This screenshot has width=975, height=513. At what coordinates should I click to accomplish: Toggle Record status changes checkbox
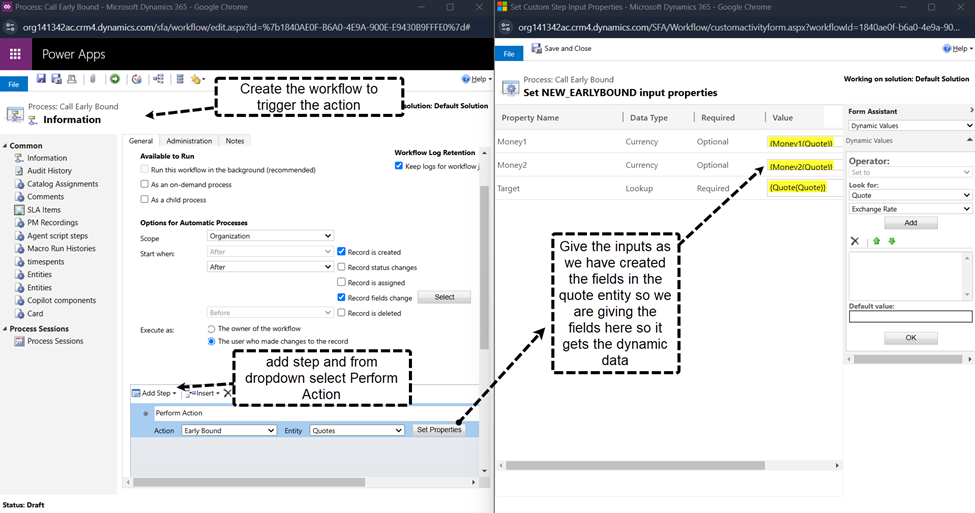click(x=341, y=267)
